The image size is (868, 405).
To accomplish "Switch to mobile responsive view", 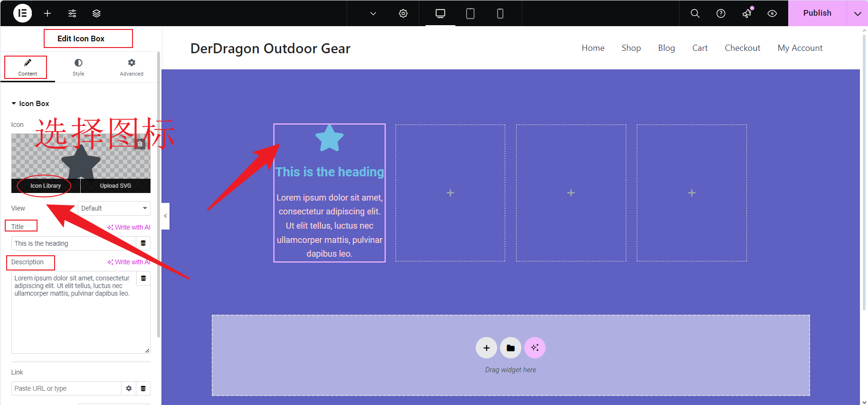I will [x=500, y=13].
